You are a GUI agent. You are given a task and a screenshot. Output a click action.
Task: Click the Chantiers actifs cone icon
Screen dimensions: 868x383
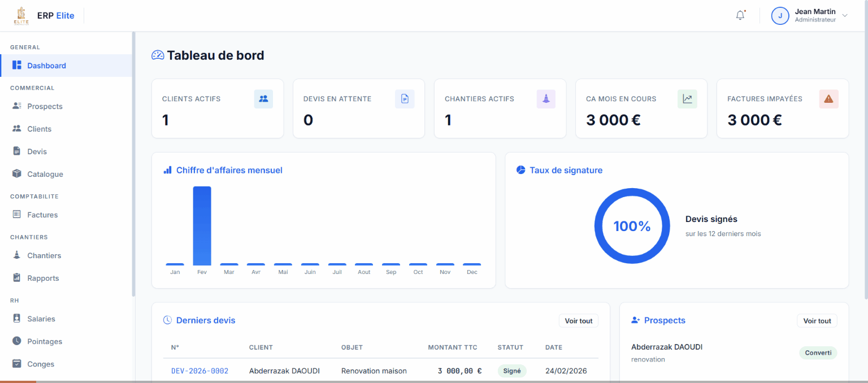pyautogui.click(x=546, y=99)
